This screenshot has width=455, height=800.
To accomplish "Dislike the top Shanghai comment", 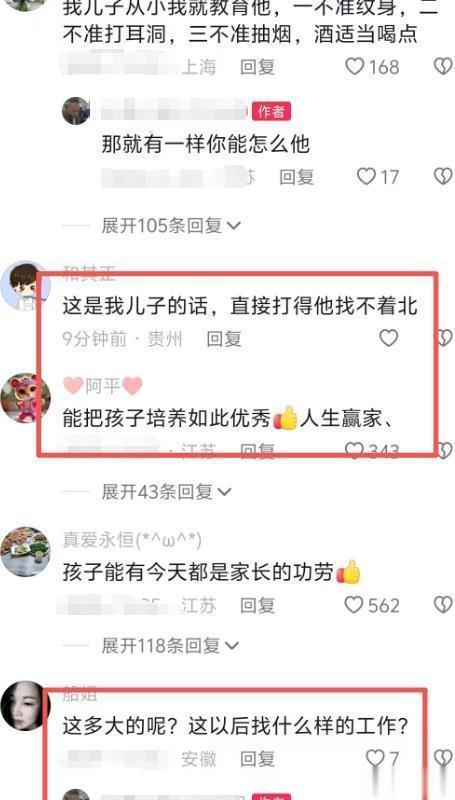I will click(x=443, y=66).
